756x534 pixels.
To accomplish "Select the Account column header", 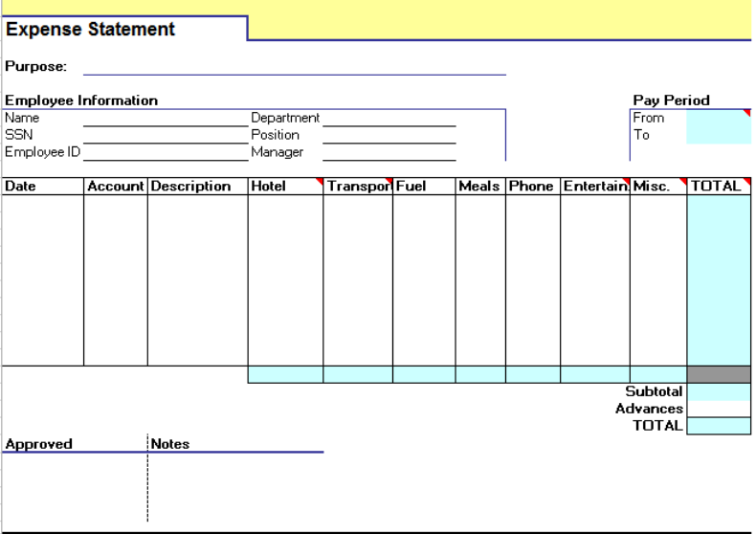I will 116,187.
